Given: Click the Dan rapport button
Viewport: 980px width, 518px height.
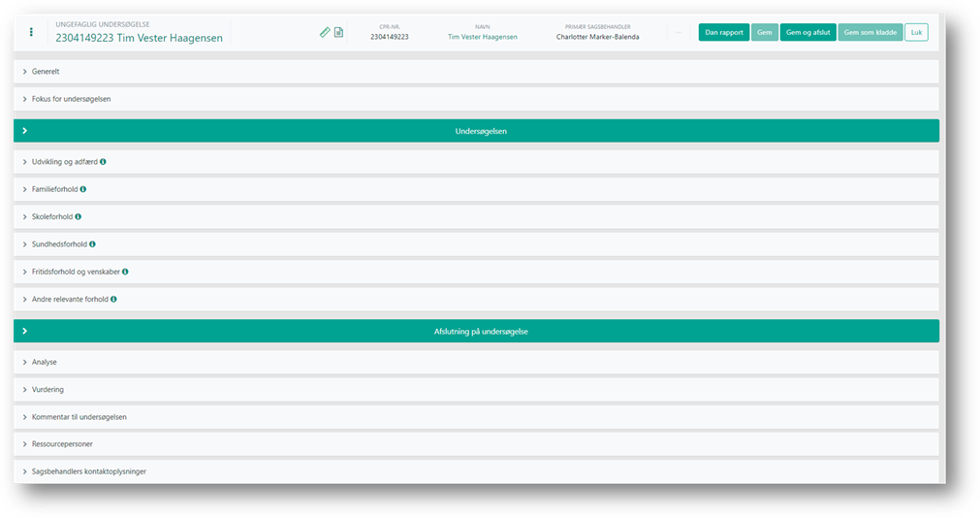Looking at the screenshot, I should (723, 32).
